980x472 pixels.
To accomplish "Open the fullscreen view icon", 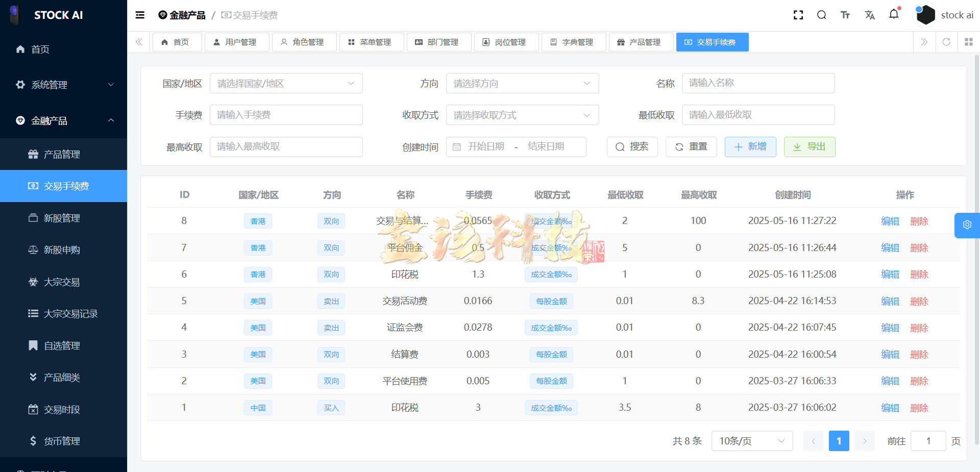I will (x=798, y=15).
